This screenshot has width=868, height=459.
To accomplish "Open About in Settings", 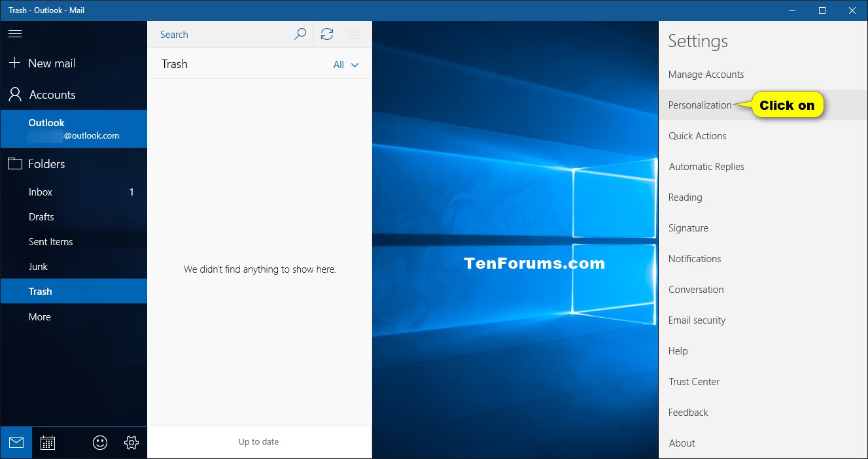I will pos(763,443).
